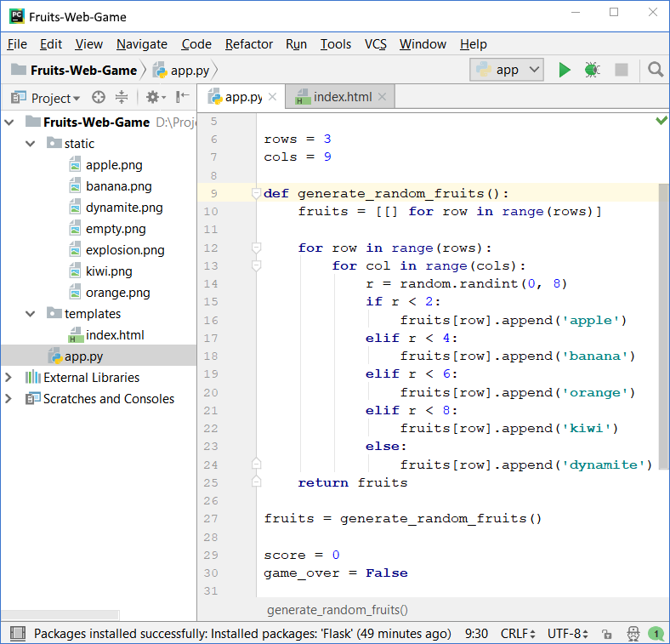Screen dimensions: 670x644
Task: Toggle the read-only lock icon in status bar
Action: tap(606, 634)
